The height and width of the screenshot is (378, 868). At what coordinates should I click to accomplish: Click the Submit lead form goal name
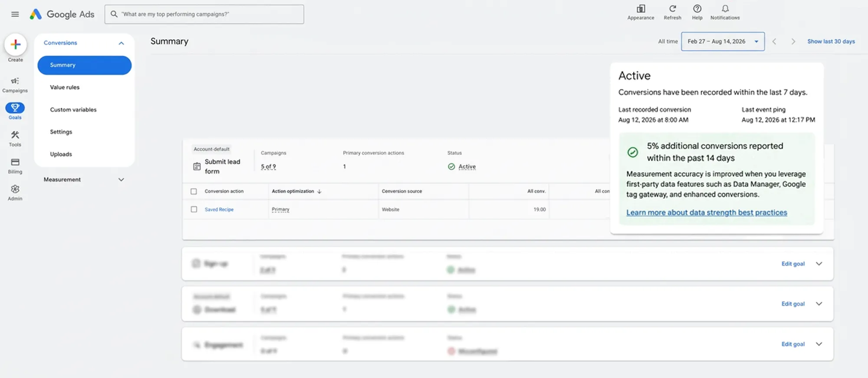tap(223, 166)
